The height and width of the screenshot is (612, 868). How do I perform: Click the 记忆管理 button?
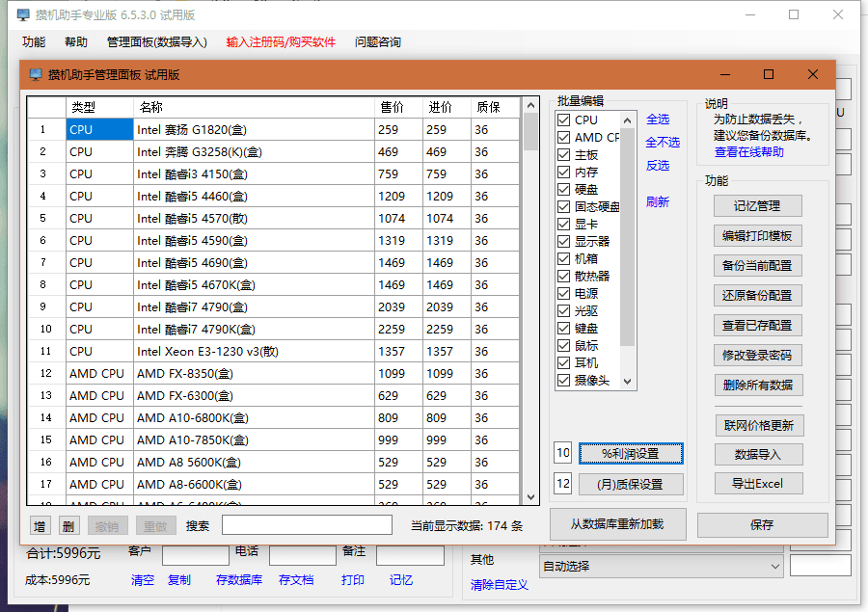point(758,206)
